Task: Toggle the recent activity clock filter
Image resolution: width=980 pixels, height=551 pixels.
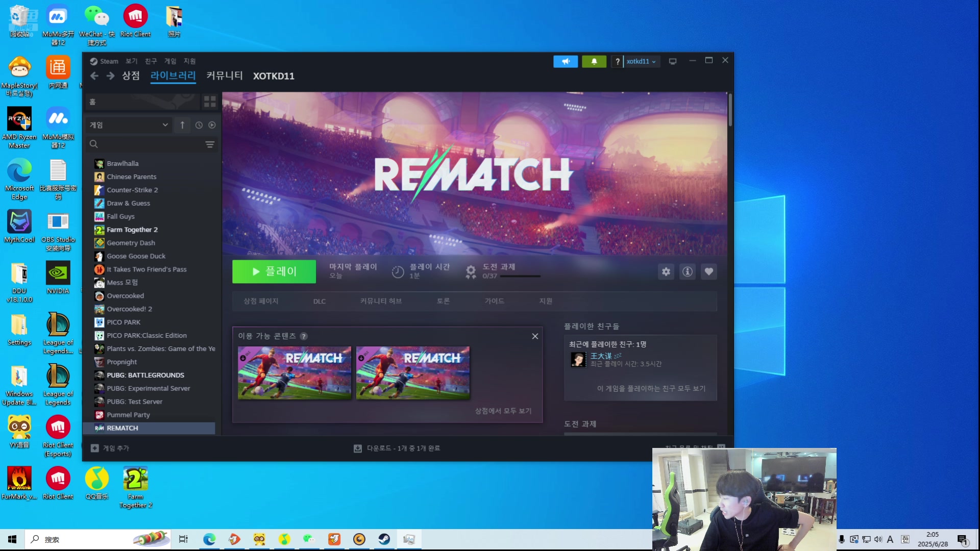Action: [199, 125]
